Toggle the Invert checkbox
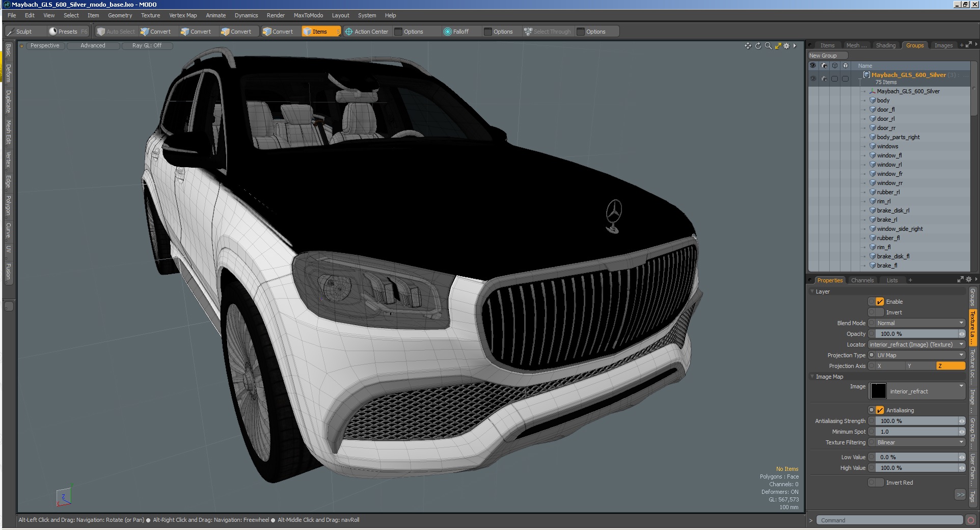 [880, 312]
